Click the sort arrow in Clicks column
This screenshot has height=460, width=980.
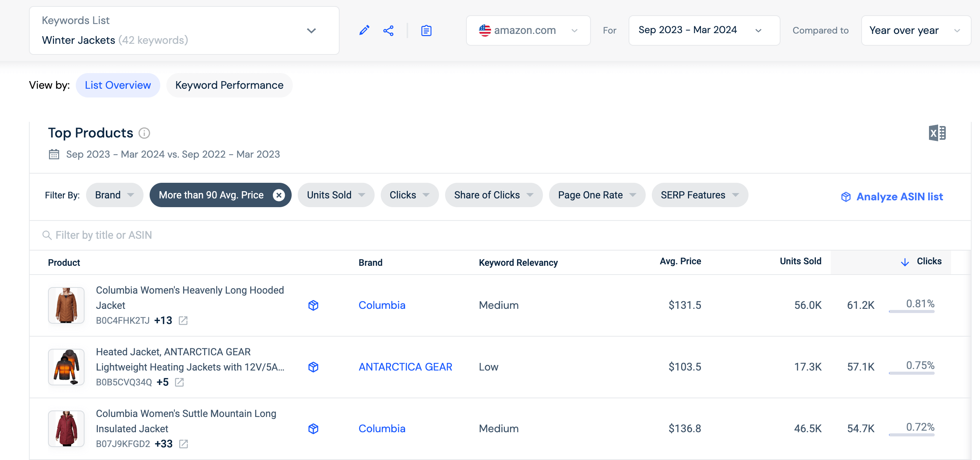click(x=905, y=262)
